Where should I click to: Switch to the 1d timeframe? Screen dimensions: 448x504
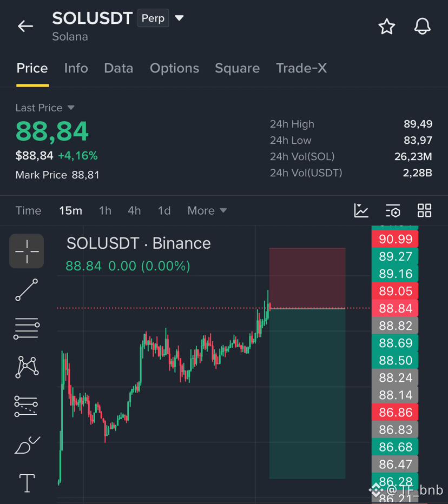[x=164, y=210]
